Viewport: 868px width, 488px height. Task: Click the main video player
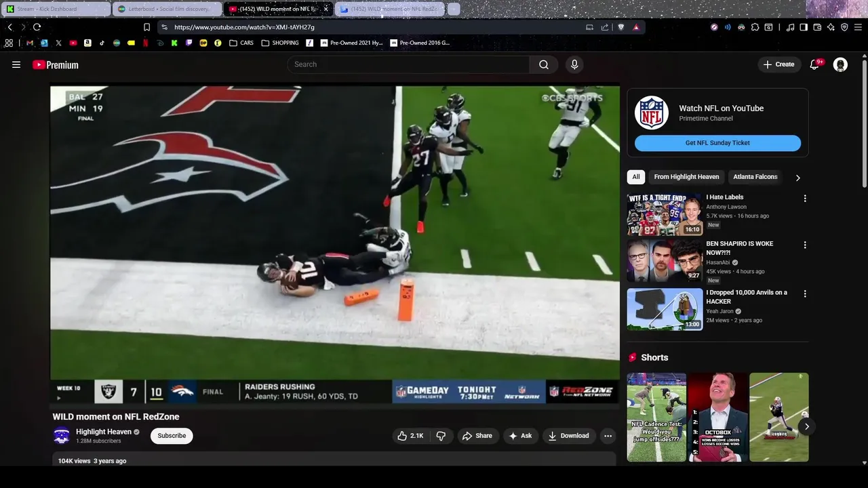point(335,244)
